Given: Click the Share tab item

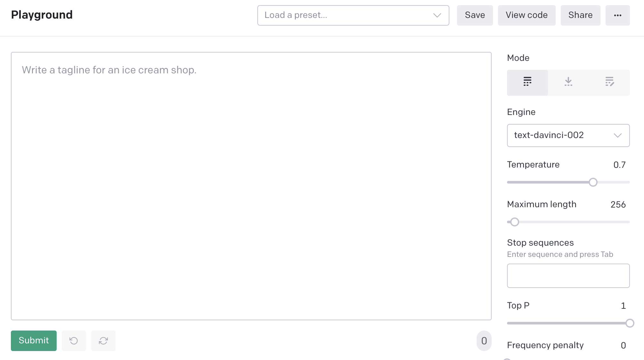Looking at the screenshot, I should click(x=581, y=15).
